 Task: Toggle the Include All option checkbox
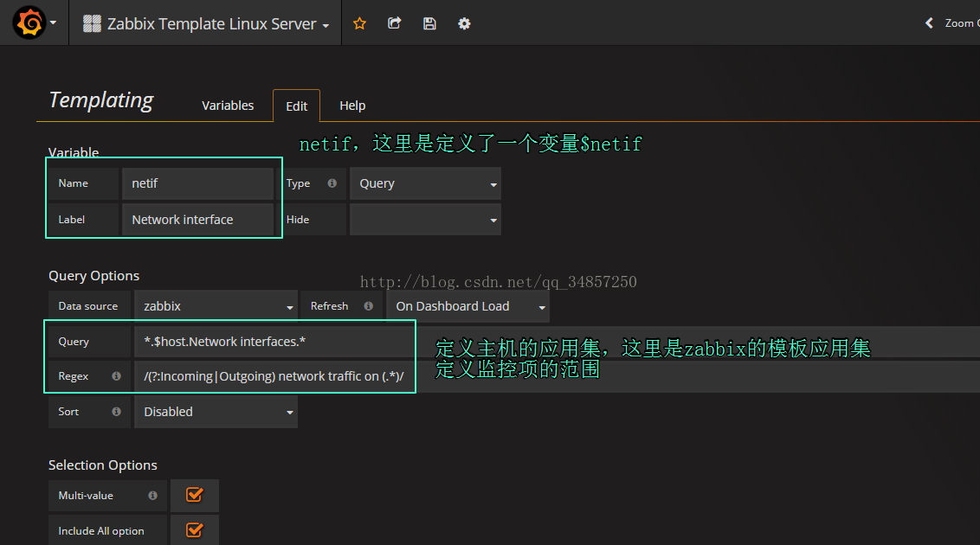coord(195,530)
